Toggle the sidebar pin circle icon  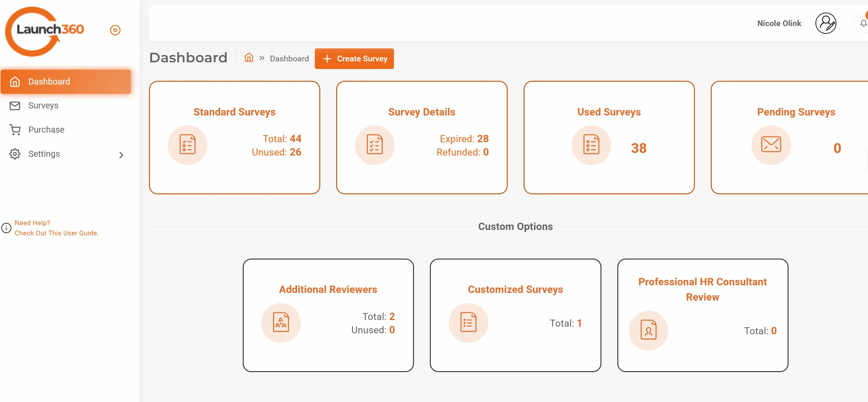pos(115,30)
